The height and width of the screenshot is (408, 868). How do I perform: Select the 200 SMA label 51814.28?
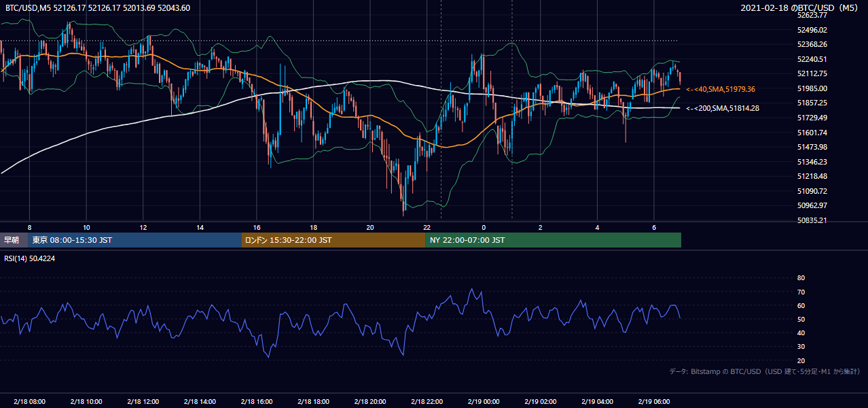723,109
